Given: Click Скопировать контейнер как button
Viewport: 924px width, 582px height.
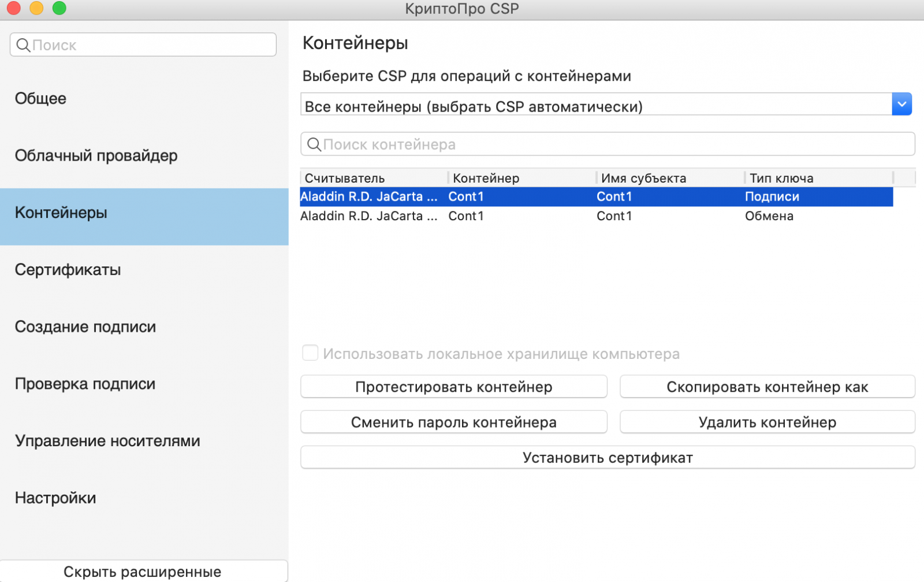Looking at the screenshot, I should click(x=767, y=387).
